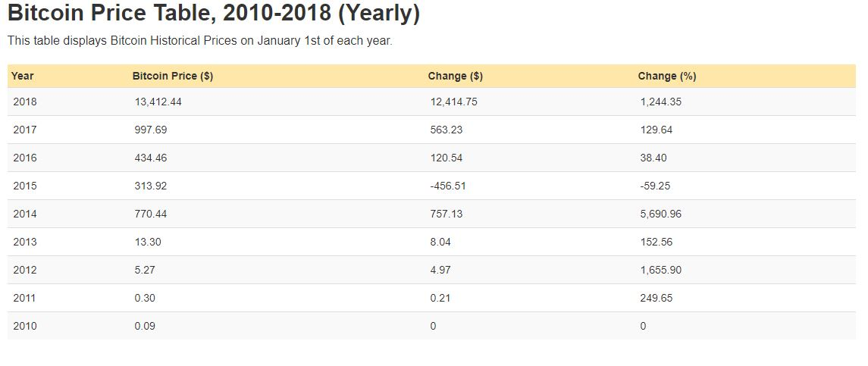Click the change value '120.54'
The height and width of the screenshot is (366, 868).
pyautogui.click(x=447, y=158)
